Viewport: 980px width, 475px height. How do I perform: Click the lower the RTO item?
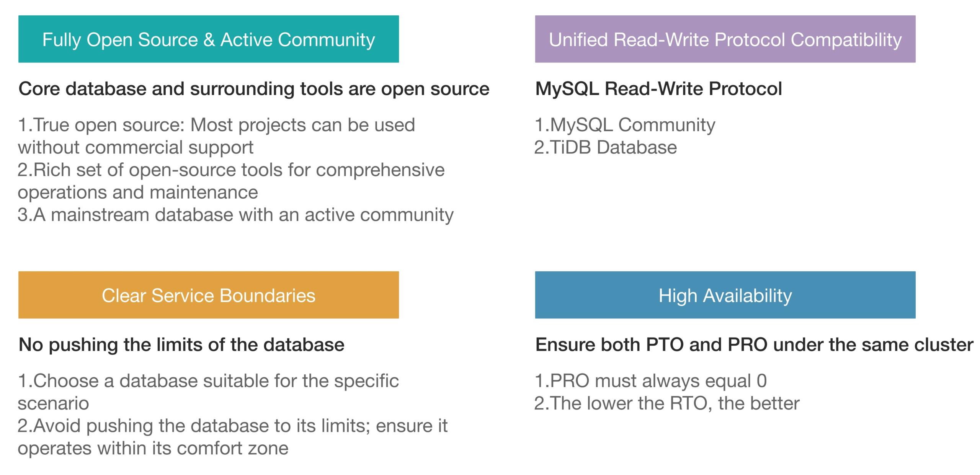pyautogui.click(x=667, y=403)
